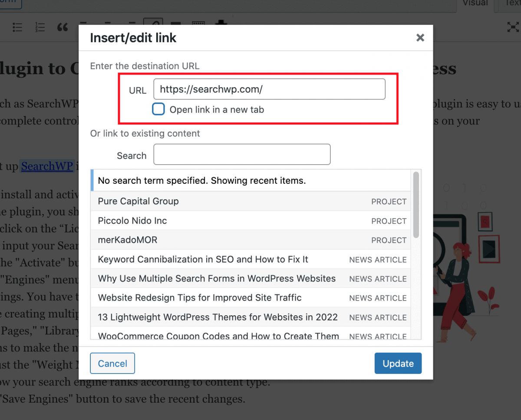Select WooCommerce Coupon Codes article
The image size is (521, 420).
(x=251, y=333)
